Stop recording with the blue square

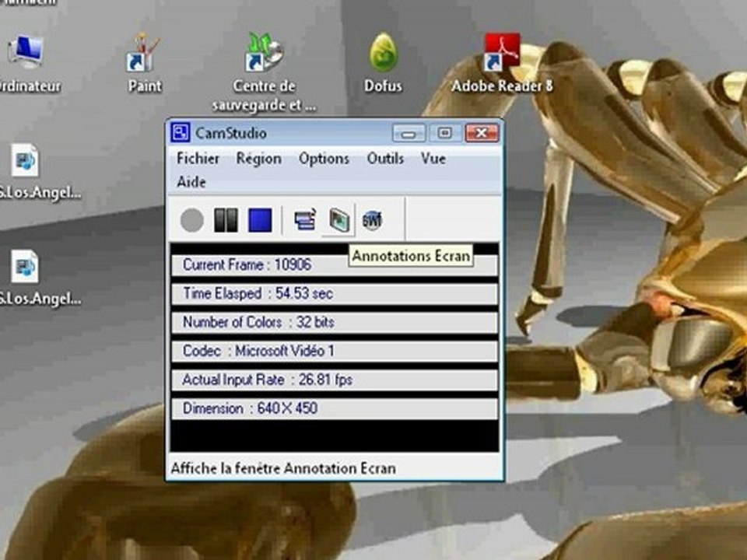tap(260, 220)
